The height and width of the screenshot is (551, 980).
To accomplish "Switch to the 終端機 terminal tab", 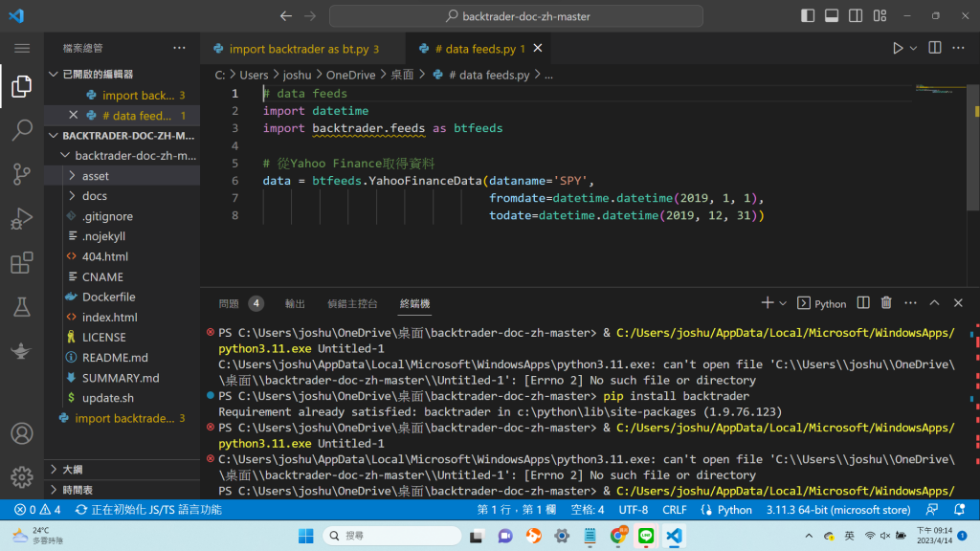I will 415,303.
